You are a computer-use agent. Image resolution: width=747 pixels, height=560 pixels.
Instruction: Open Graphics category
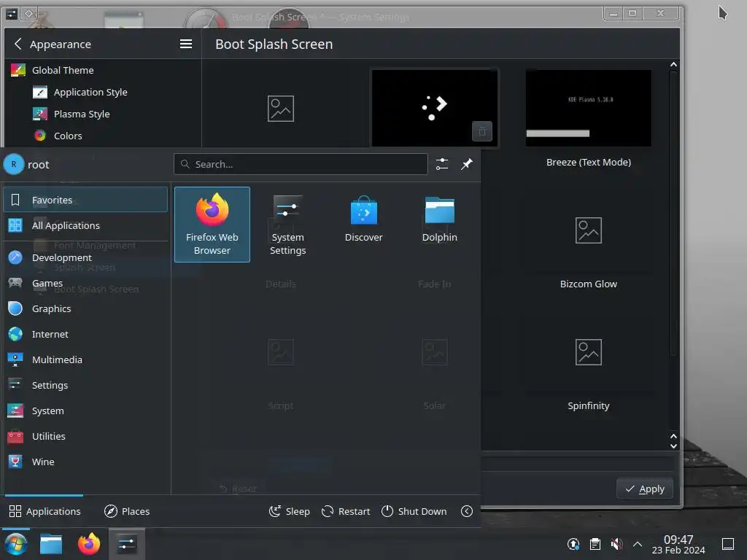click(x=85, y=308)
